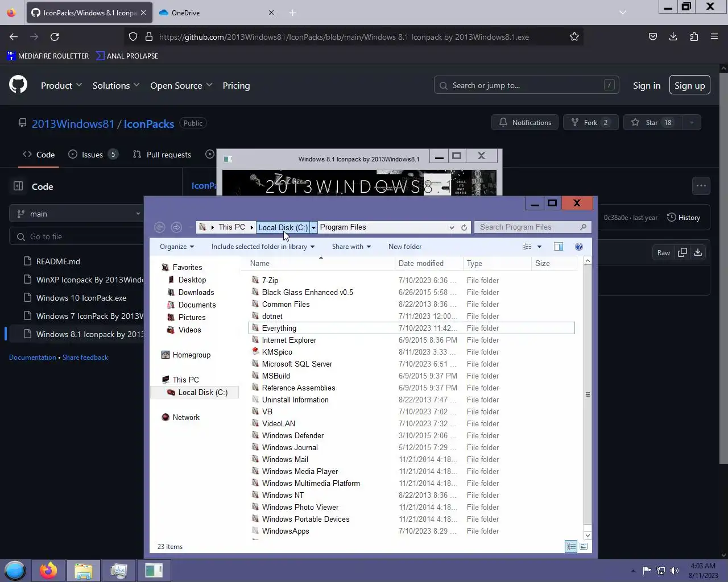Screen dimensions: 728x582
Task: Open the change view dropdown arrow
Action: [x=539, y=247]
